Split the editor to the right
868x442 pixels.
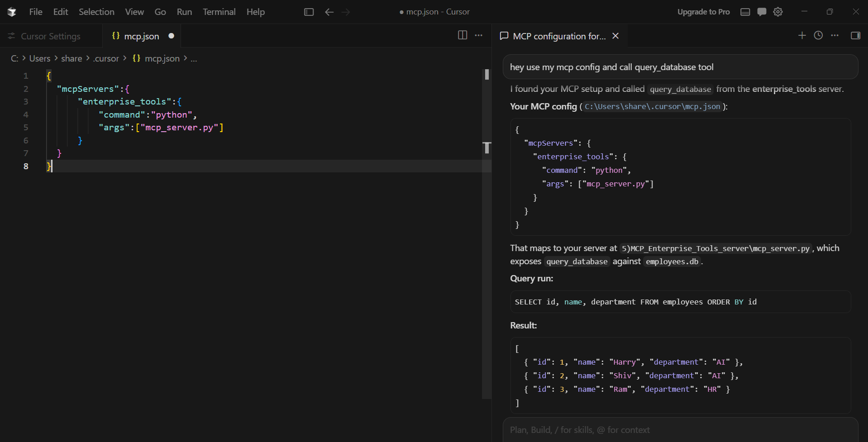tap(462, 35)
